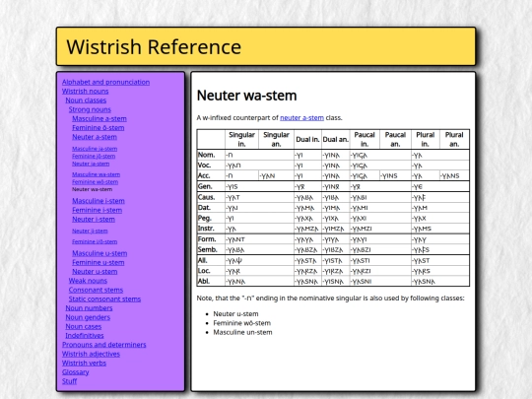Open the Neuter i-stem page
Viewport: 532px width, 399px height.
pos(94,219)
